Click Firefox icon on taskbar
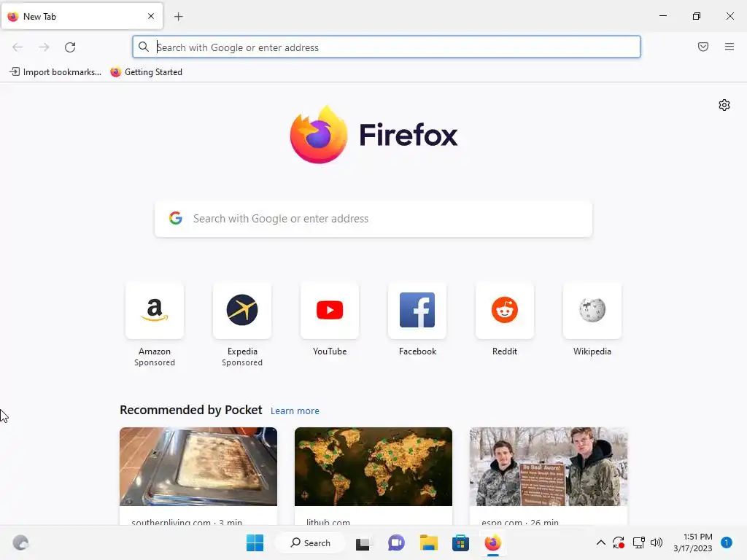Image resolution: width=747 pixels, height=560 pixels. [x=492, y=542]
